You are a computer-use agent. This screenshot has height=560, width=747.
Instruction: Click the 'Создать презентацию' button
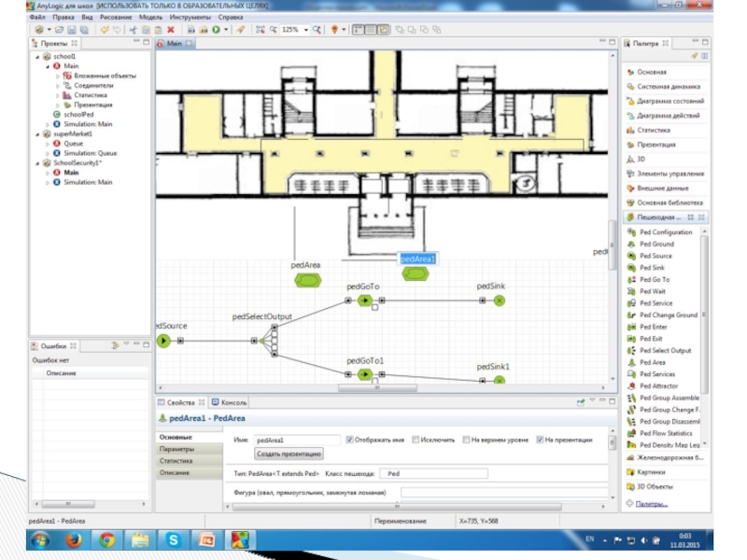tap(289, 454)
